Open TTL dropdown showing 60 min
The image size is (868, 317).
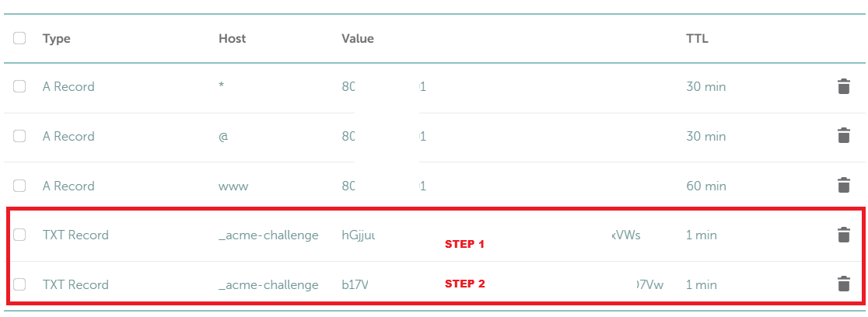(x=705, y=186)
